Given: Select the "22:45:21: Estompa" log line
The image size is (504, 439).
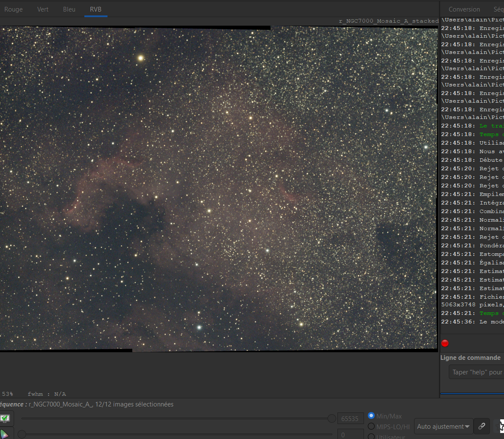Looking at the screenshot, I should [x=472, y=254].
